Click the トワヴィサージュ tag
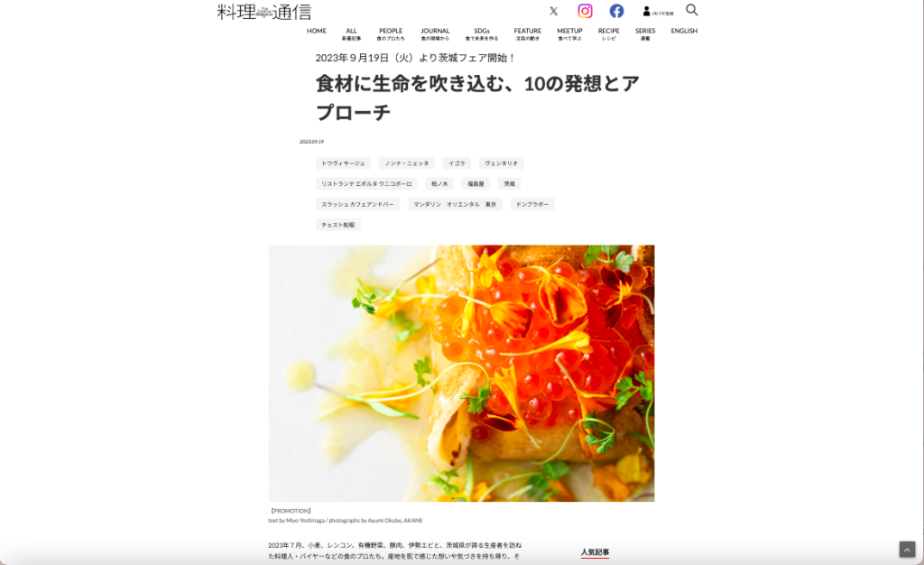The image size is (924, 565). 343,163
